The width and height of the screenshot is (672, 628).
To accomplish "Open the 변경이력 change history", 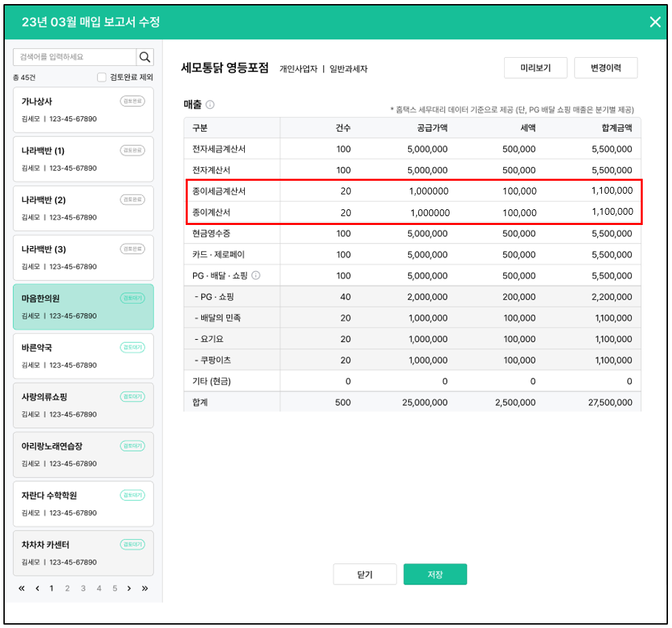I will [x=605, y=68].
